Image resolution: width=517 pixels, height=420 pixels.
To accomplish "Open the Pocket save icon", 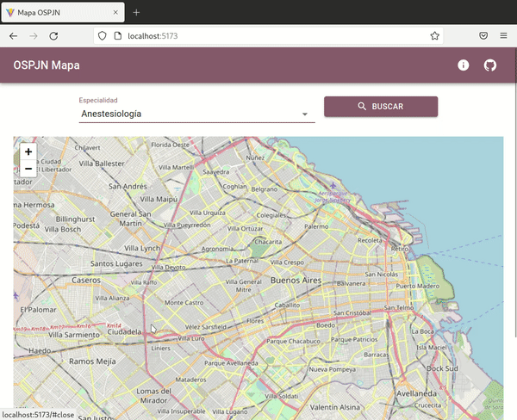I will pos(483,35).
